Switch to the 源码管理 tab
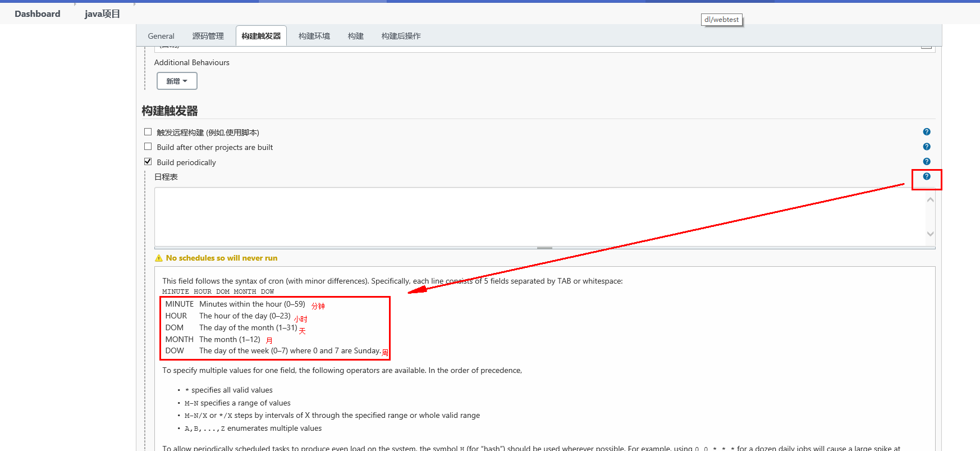 tap(208, 36)
